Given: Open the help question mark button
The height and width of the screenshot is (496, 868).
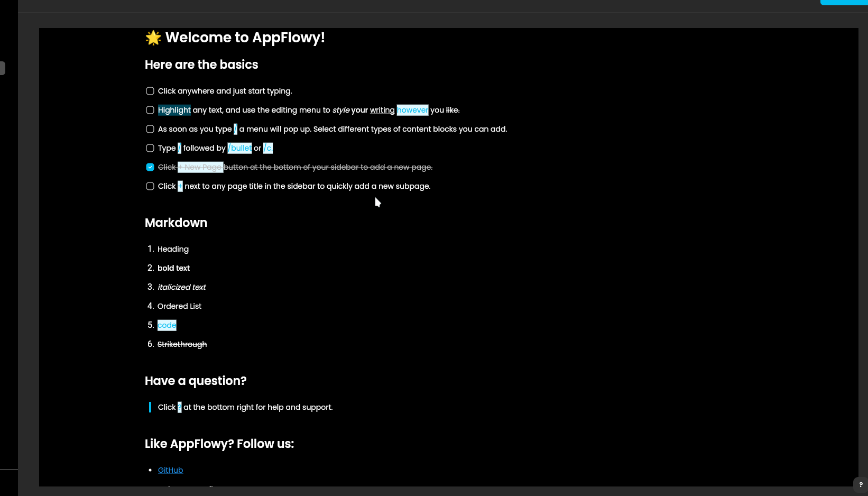Looking at the screenshot, I should pyautogui.click(x=861, y=485).
